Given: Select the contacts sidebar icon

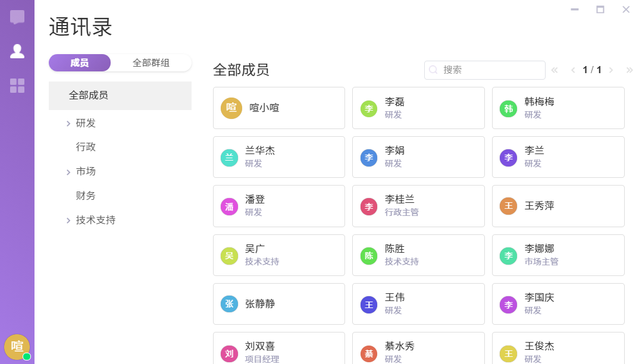Looking at the screenshot, I should point(17,51).
